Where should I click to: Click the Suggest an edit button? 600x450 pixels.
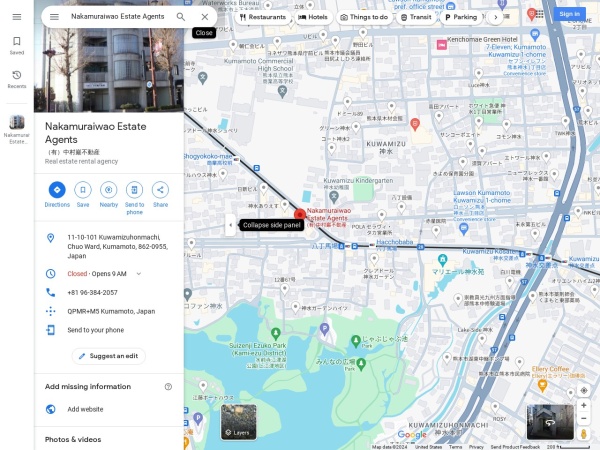coord(109,356)
